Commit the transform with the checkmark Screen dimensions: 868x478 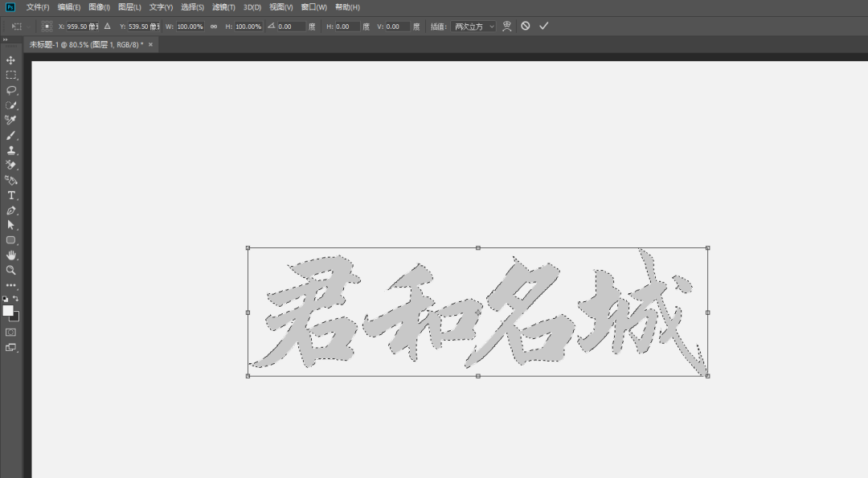(543, 26)
